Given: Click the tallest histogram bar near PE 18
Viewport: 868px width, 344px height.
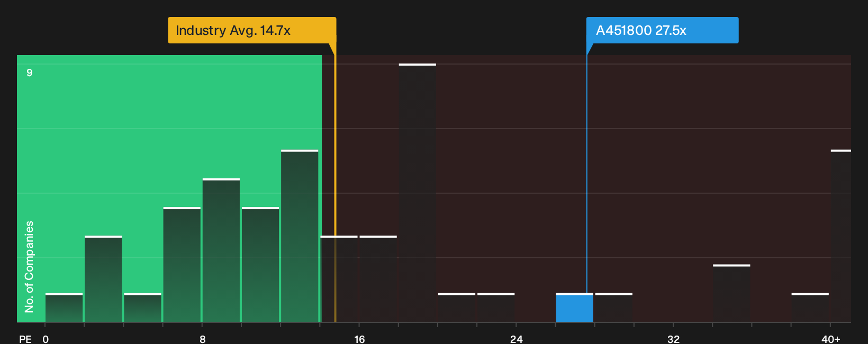Looking at the screenshot, I should coord(418,193).
